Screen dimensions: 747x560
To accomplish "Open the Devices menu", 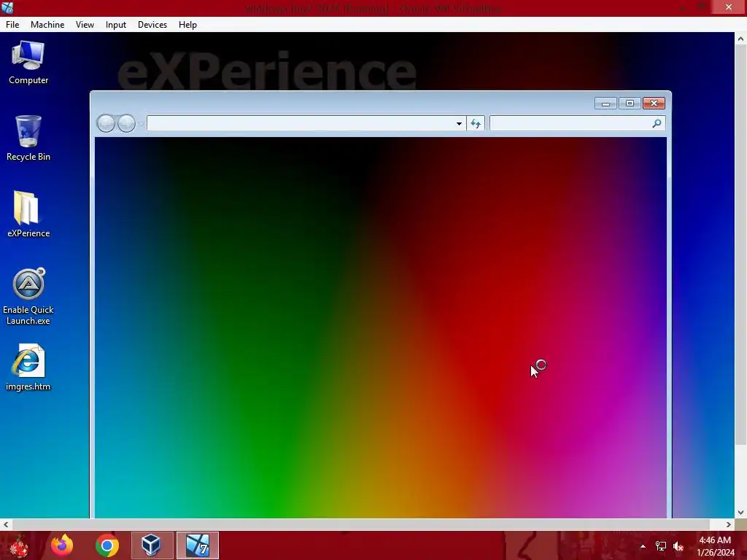I will click(152, 25).
